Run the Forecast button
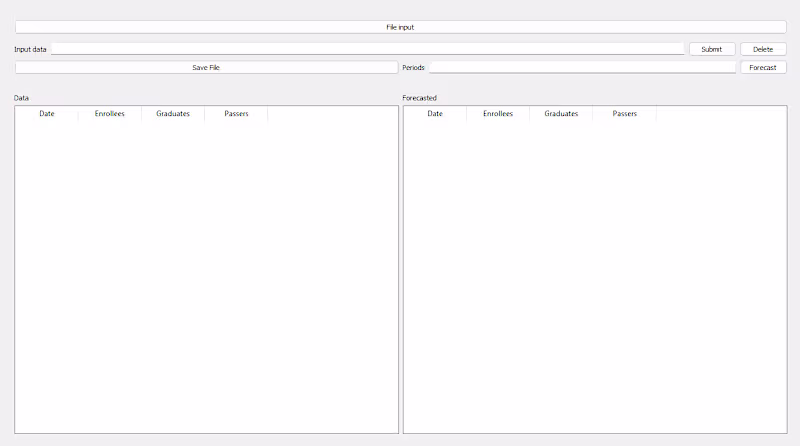The height and width of the screenshot is (446, 800). click(x=763, y=67)
